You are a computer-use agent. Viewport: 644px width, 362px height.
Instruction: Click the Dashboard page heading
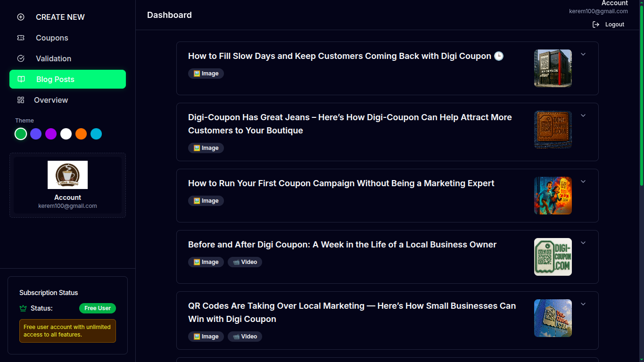tap(169, 15)
